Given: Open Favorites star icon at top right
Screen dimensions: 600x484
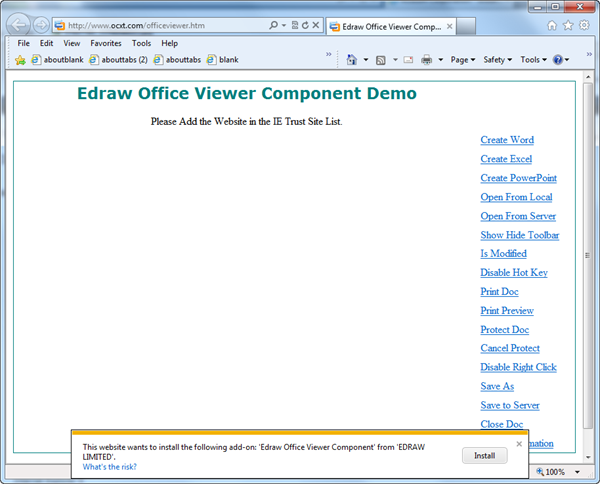Looking at the screenshot, I should [568, 26].
